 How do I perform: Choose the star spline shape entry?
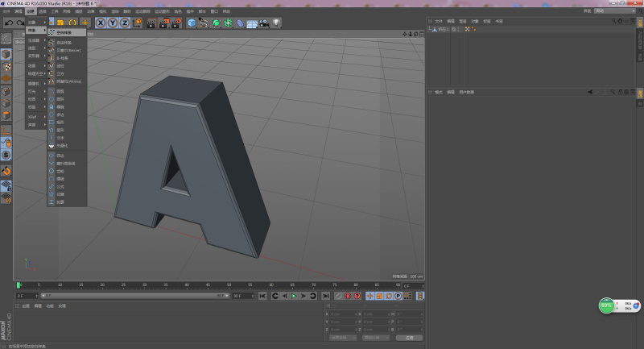pyautogui.click(x=67, y=130)
